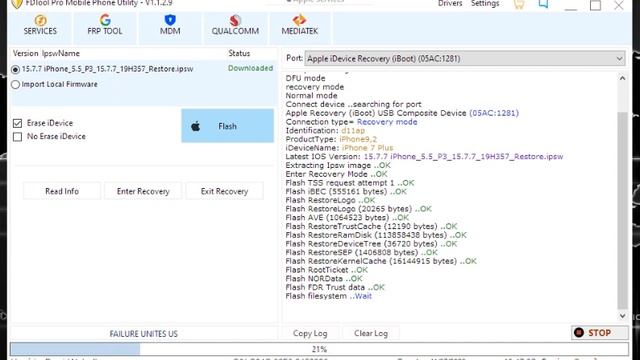Click the Version column header
This screenshot has height=360, width=640.
click(25, 53)
